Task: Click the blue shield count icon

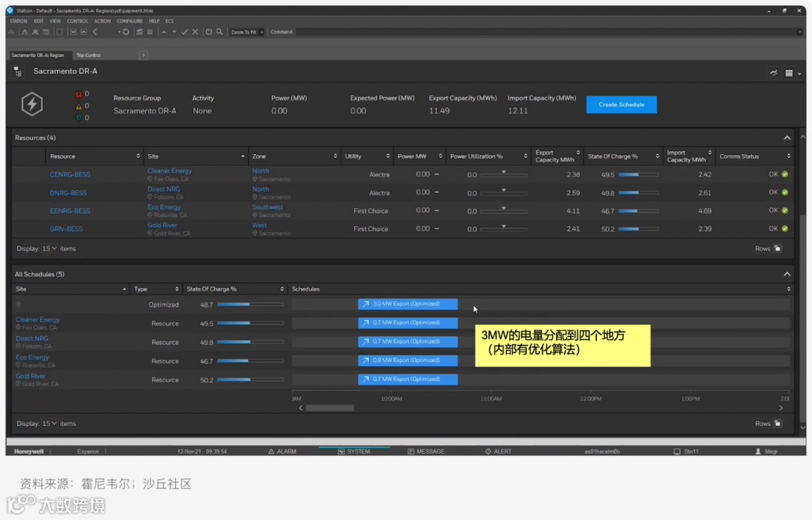Action: [79, 118]
